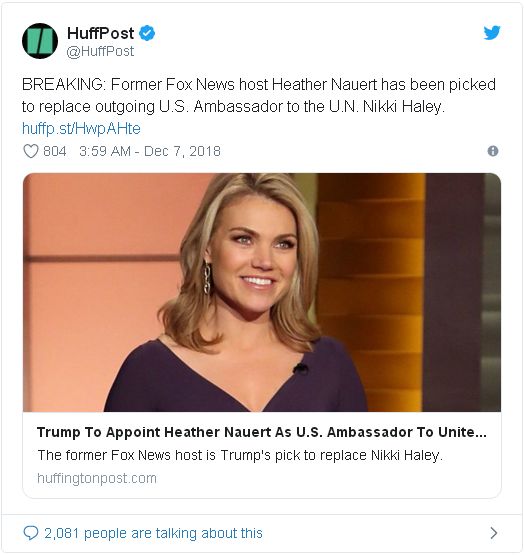This screenshot has width=524, height=555.
Task: Open the HuffPost display name link
Action: (x=101, y=33)
